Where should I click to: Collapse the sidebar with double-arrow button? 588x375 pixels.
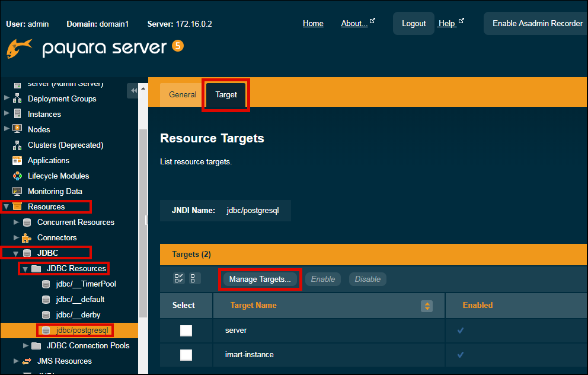133,90
